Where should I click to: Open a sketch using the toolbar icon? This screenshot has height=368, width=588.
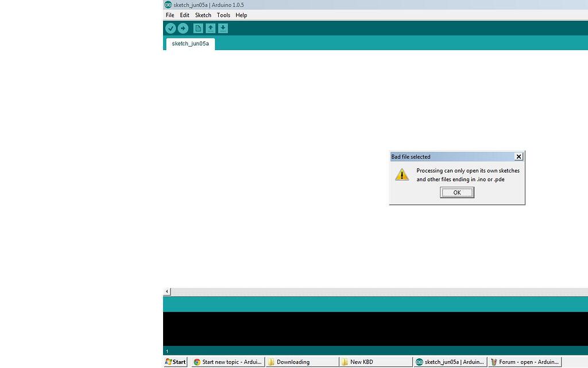tap(210, 28)
